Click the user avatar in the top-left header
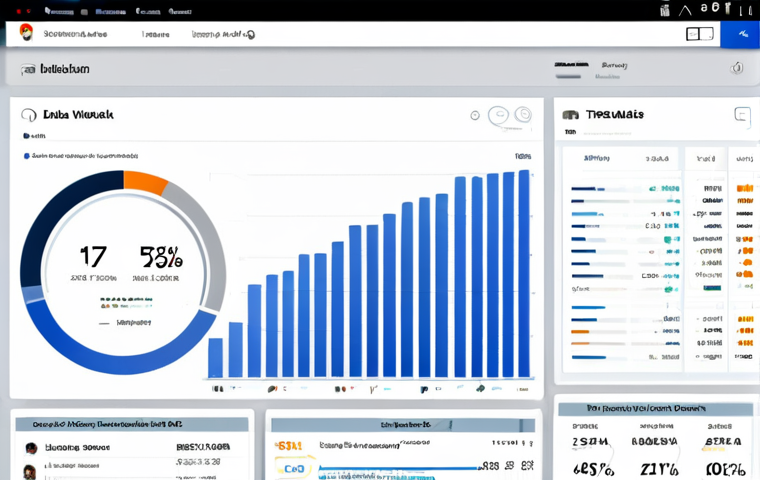 click(x=26, y=33)
